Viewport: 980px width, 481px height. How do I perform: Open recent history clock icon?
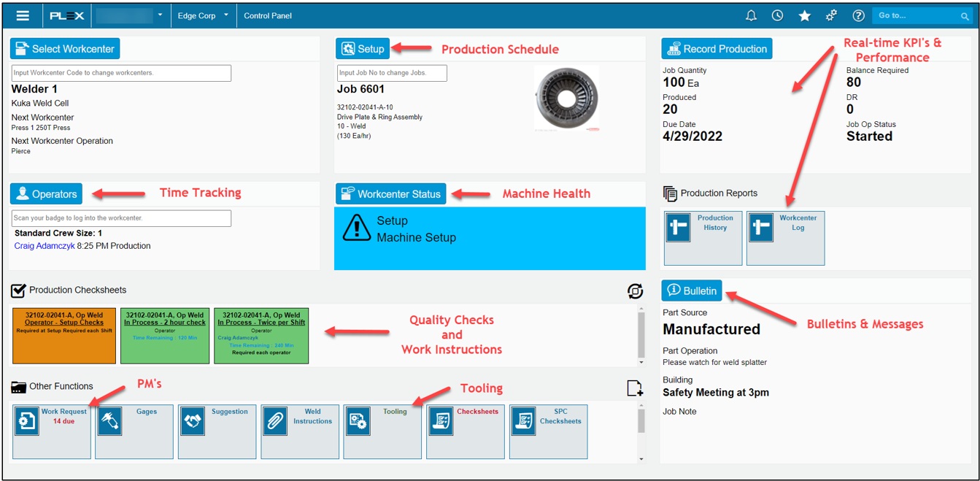[x=778, y=15]
